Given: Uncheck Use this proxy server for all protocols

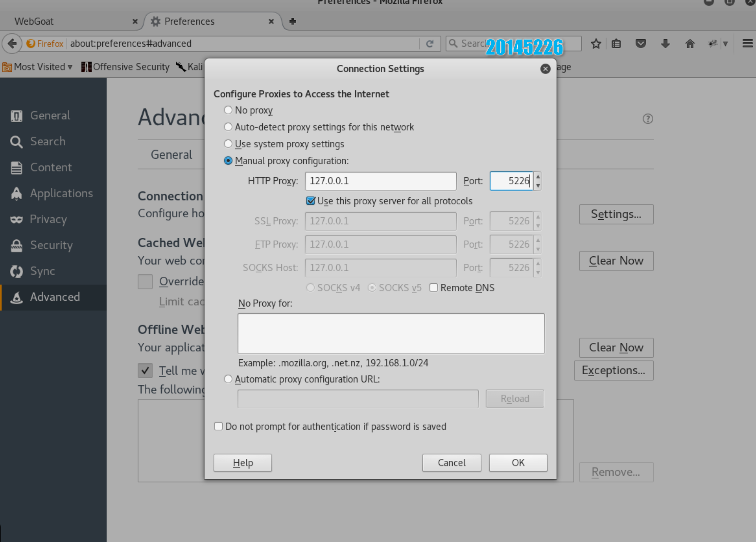Looking at the screenshot, I should point(310,201).
